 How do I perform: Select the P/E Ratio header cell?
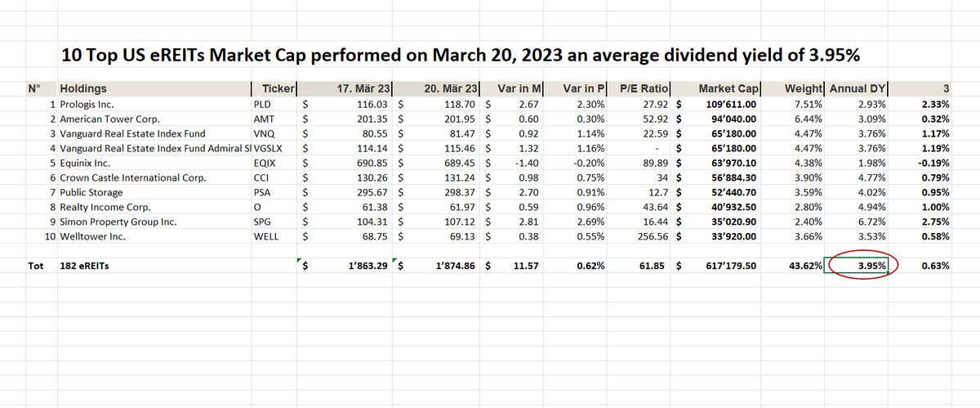(644, 89)
